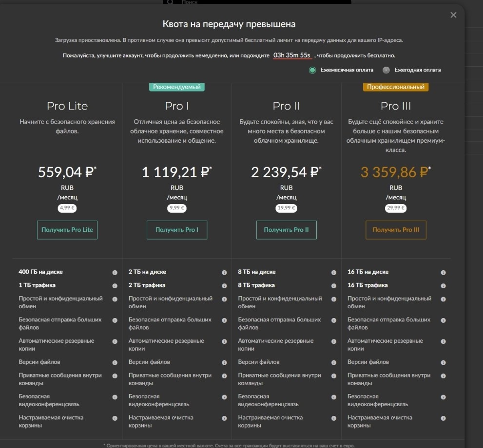Switch to Ежегодная оплата billing
This screenshot has height=448, width=483.
pos(386,70)
